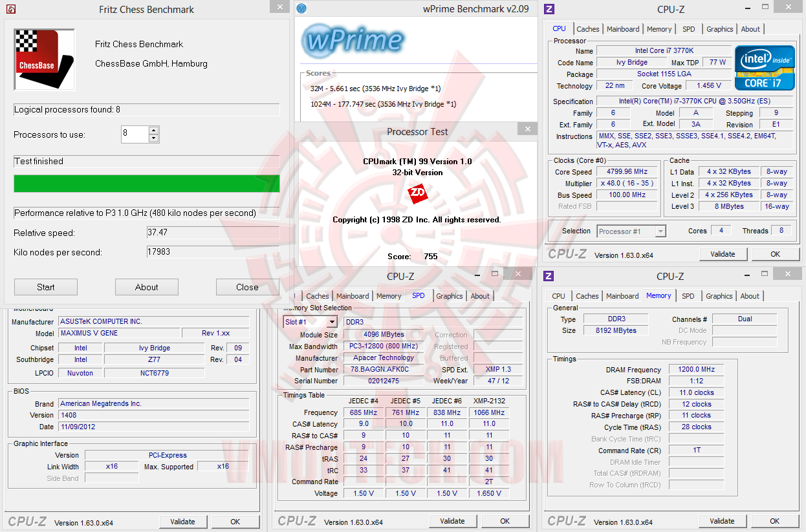
Task: Click the wPrime title bar icon
Action: (301, 8)
